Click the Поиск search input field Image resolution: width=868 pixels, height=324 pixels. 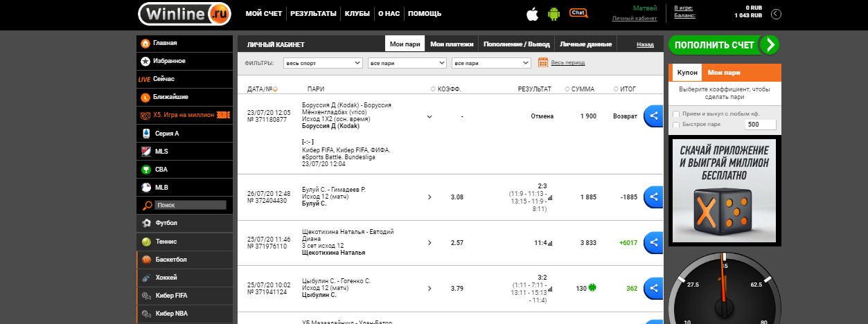point(191,206)
